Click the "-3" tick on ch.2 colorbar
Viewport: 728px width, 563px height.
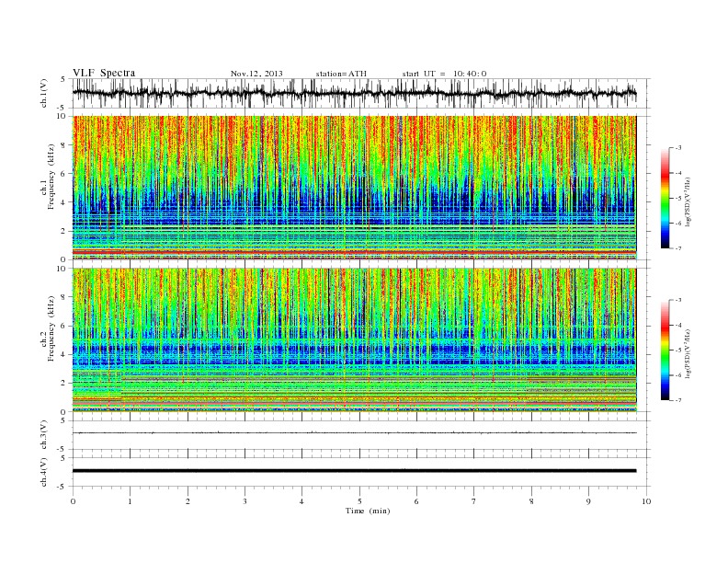tap(677, 300)
